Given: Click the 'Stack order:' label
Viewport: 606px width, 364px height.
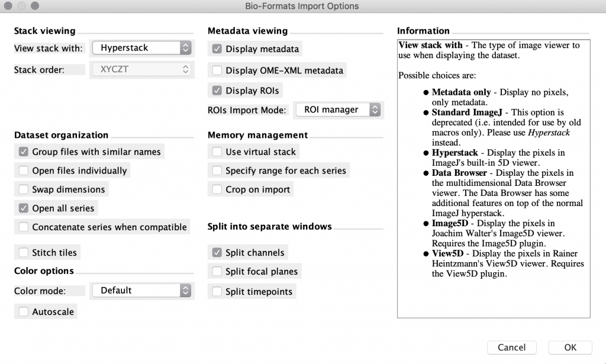Looking at the screenshot, I should click(39, 70).
